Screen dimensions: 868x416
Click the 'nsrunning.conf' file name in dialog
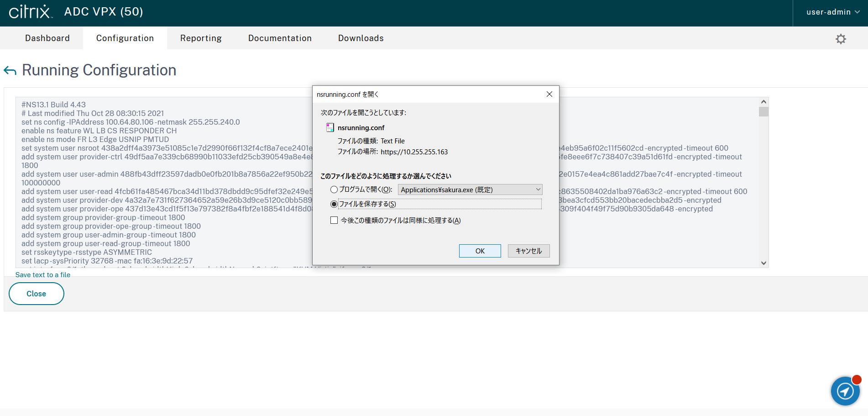361,127
